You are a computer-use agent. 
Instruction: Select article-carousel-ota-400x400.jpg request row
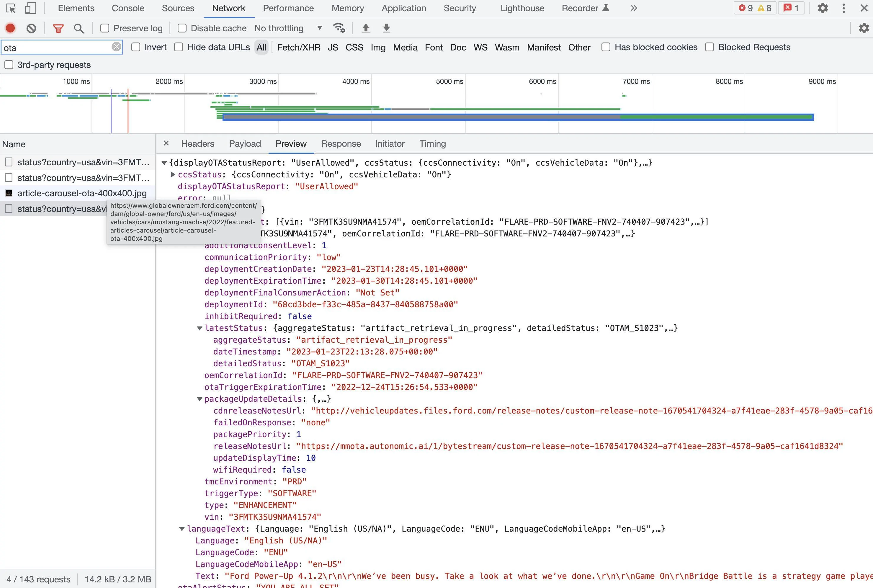[78, 193]
